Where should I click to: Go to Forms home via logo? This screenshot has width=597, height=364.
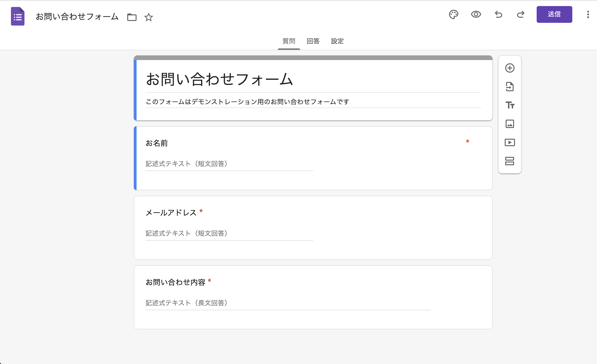coord(18,17)
